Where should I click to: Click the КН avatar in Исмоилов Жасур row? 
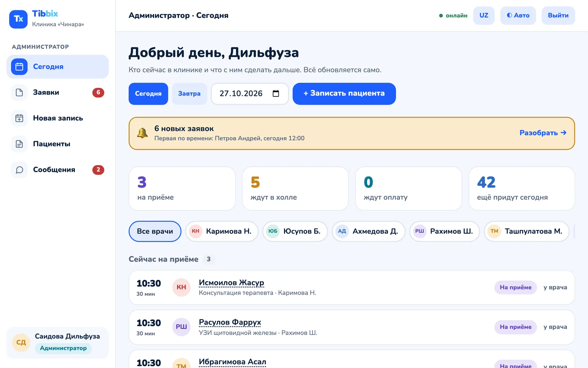[181, 287]
